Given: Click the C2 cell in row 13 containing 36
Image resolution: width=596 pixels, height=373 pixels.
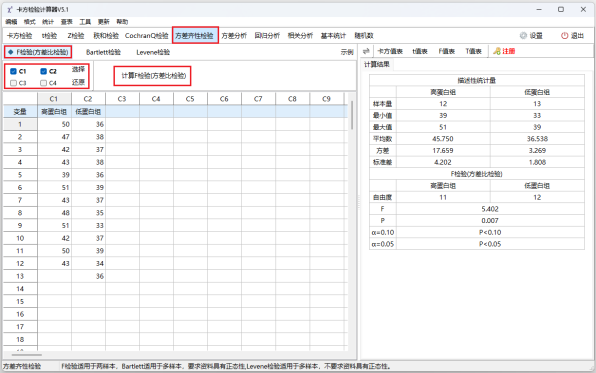Looking at the screenshot, I should [88, 276].
